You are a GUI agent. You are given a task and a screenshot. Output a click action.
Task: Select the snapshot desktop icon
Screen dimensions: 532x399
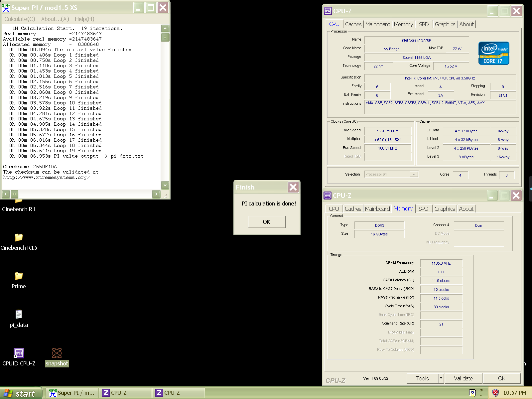[x=57, y=353]
